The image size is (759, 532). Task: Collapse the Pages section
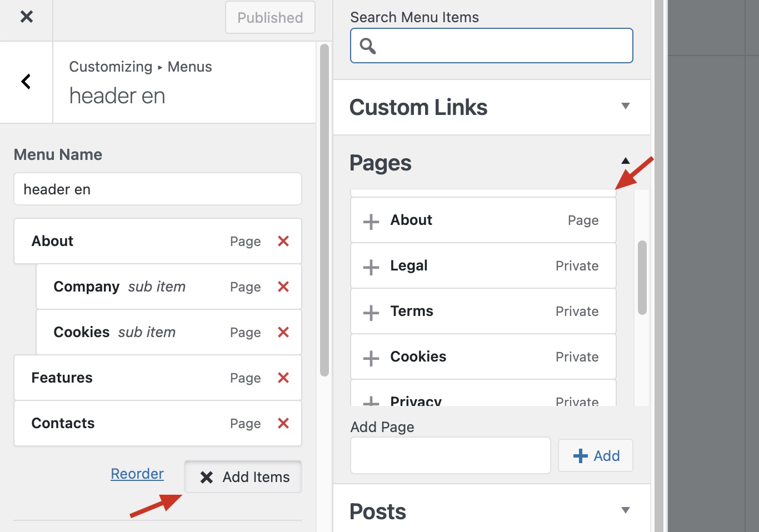[625, 161]
